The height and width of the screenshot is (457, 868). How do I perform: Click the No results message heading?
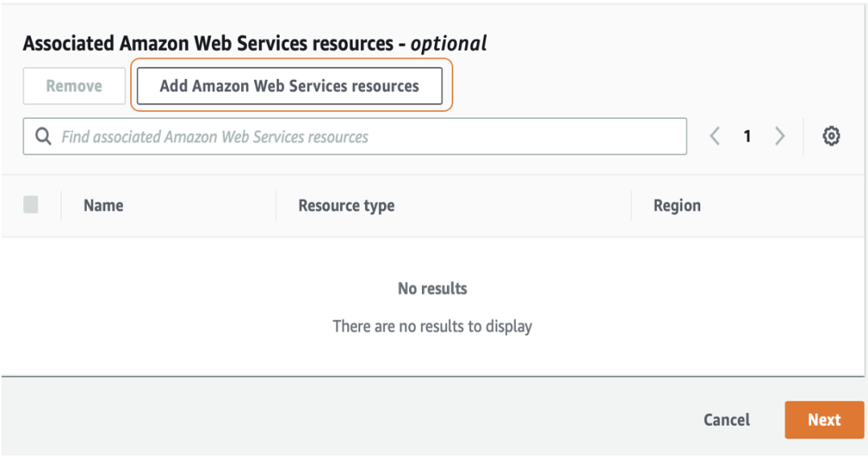[x=432, y=288]
